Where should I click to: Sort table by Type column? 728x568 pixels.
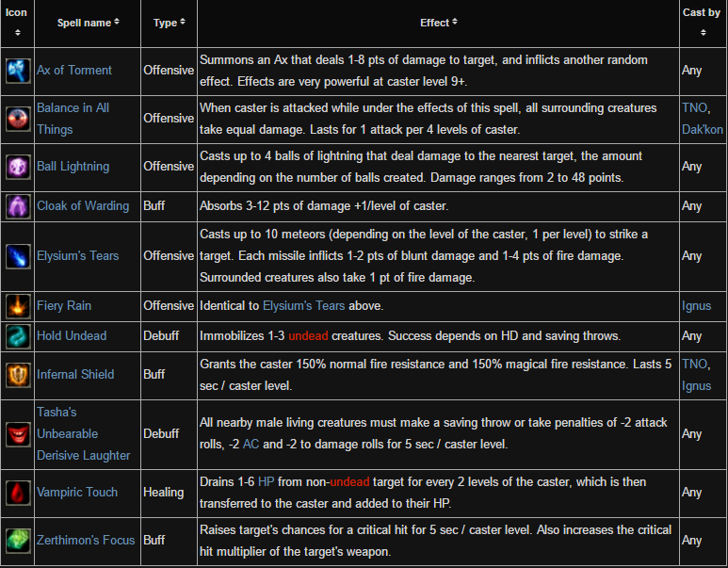click(x=169, y=23)
